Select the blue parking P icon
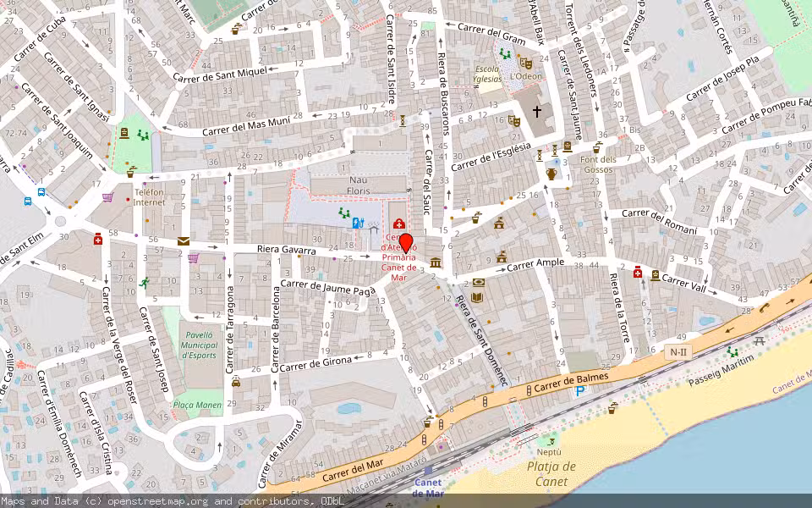 (580, 391)
